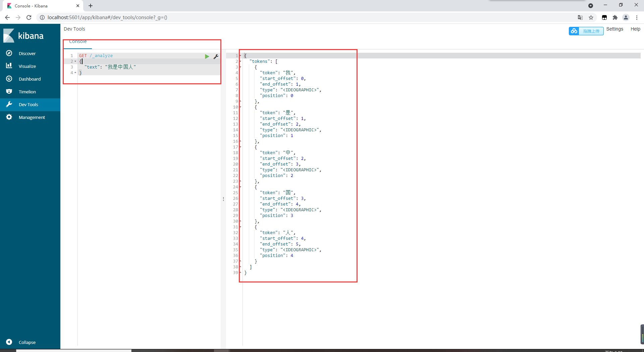Image resolution: width=644 pixels, height=352 pixels.
Task: Click the Management gear icon
Action: pos(9,117)
